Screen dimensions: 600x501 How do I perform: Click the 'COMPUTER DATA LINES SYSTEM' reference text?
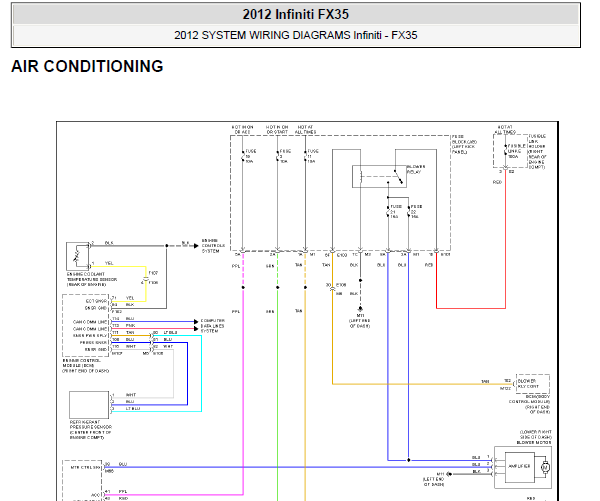(212, 326)
